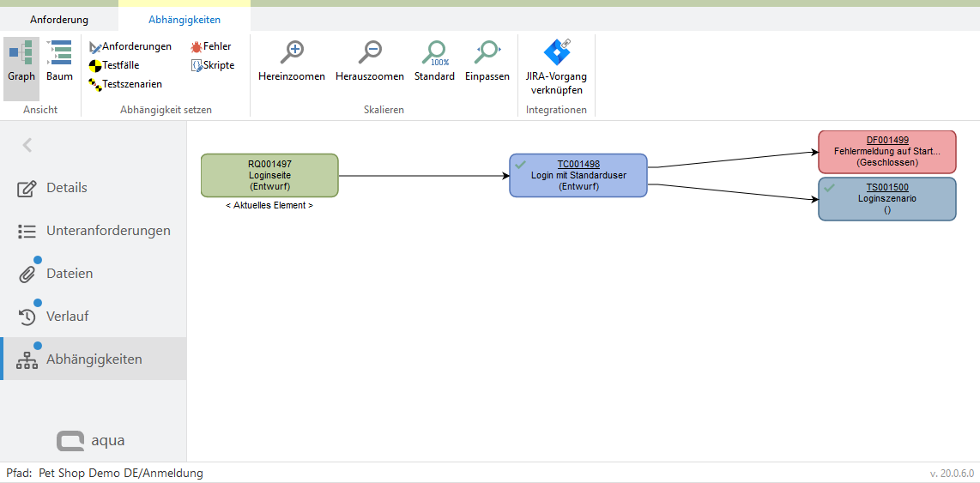Switch to Graph view

point(21,62)
